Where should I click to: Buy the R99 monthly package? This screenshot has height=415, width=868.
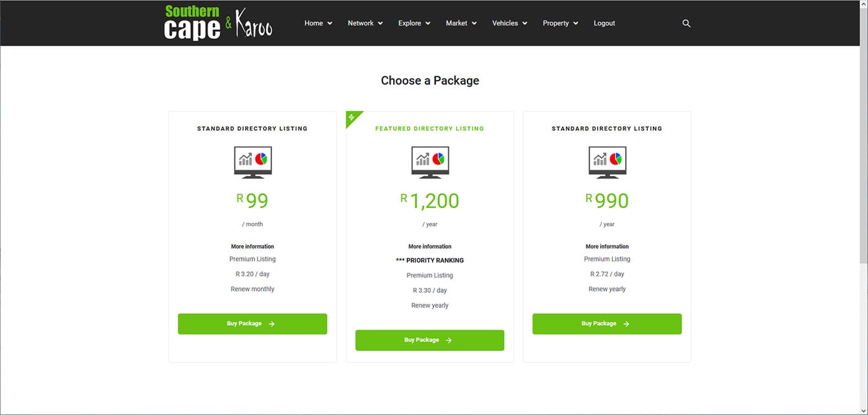pos(252,324)
